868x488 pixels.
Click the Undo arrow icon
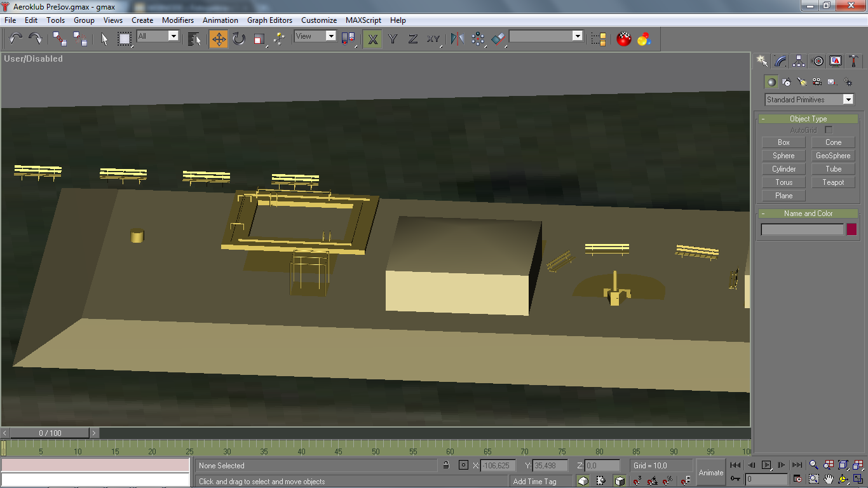coord(15,39)
